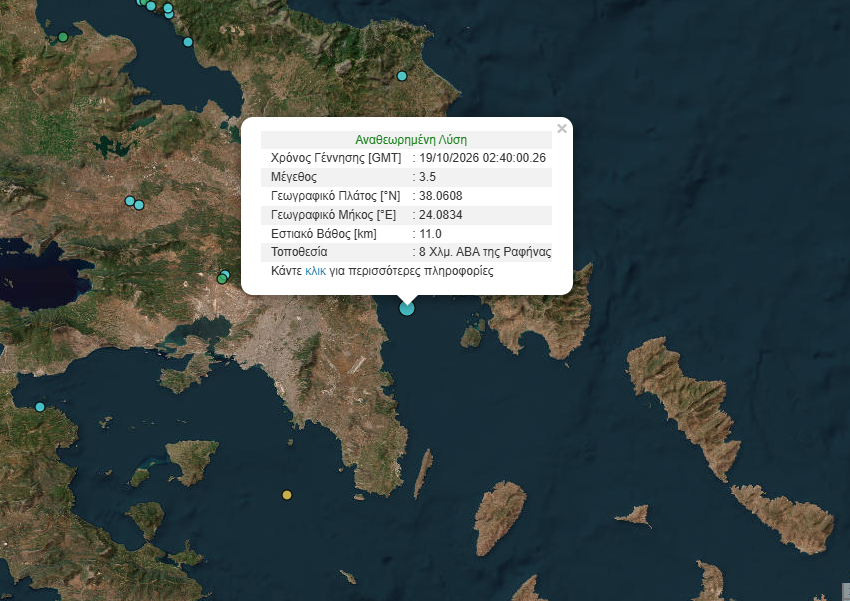Select the yellow earthquake marker in the sea
This screenshot has height=601, width=850.
[x=287, y=495]
